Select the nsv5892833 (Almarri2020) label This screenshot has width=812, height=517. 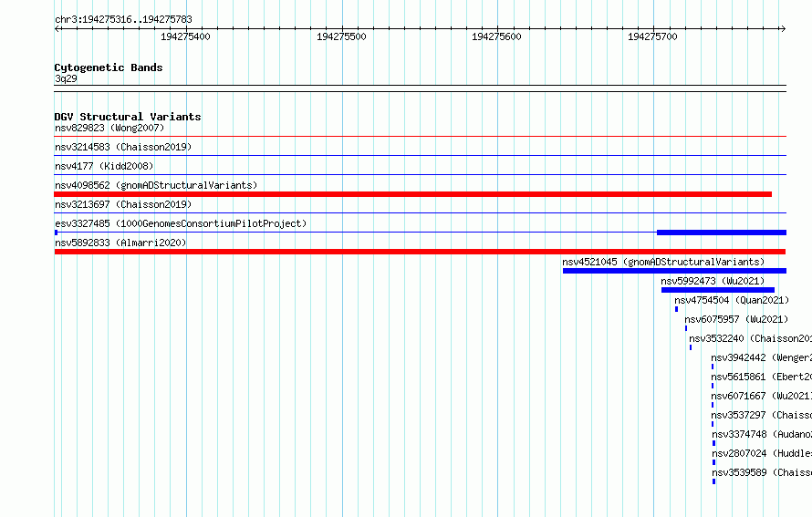click(x=120, y=243)
